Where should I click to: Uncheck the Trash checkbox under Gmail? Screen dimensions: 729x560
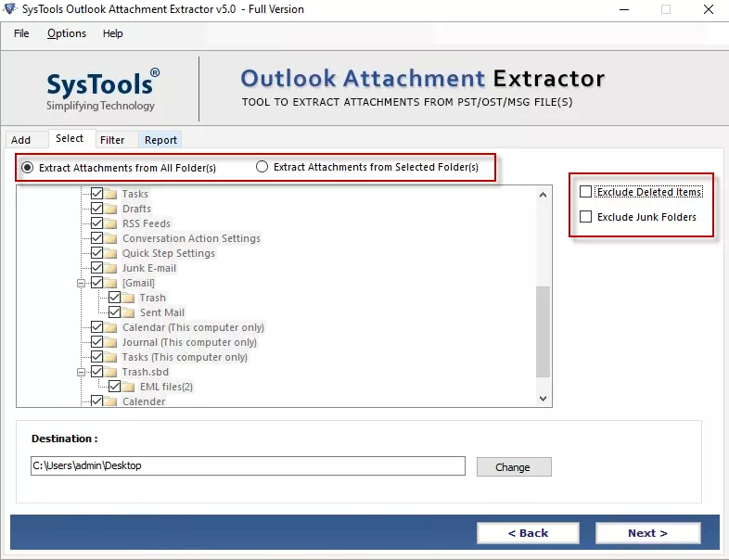[x=114, y=297]
